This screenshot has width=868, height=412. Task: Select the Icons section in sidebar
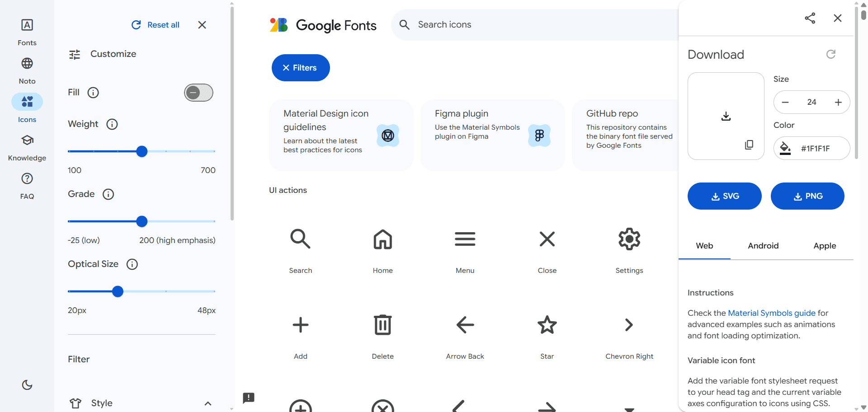coord(27,109)
